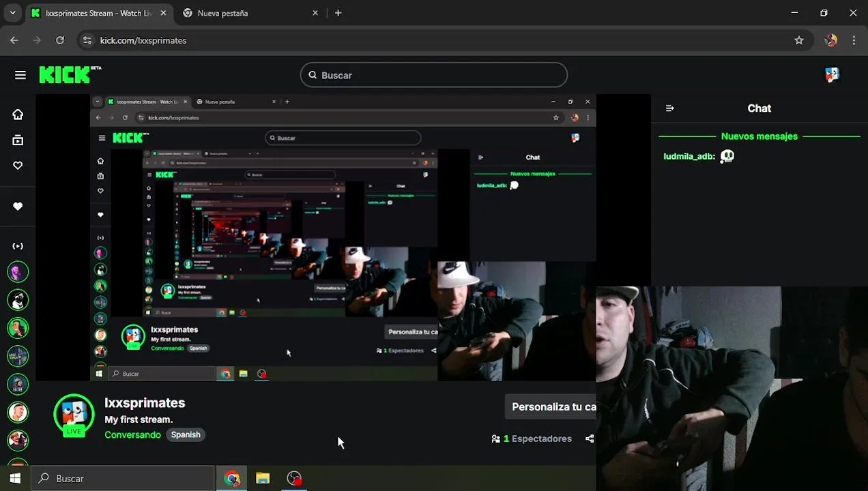This screenshot has height=491, width=868.
Task: Open the seventh recommended channel avatar in the sidebar
Action: (x=18, y=440)
